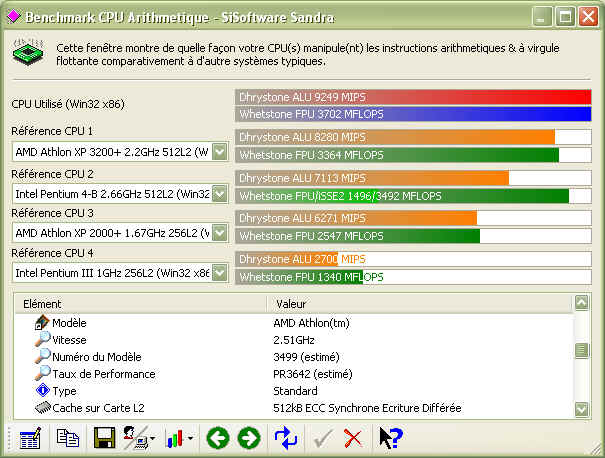This screenshot has height=458, width=605.
Task: Expand Référence CPU 4 Pentium III dropdown
Action: coord(220,273)
